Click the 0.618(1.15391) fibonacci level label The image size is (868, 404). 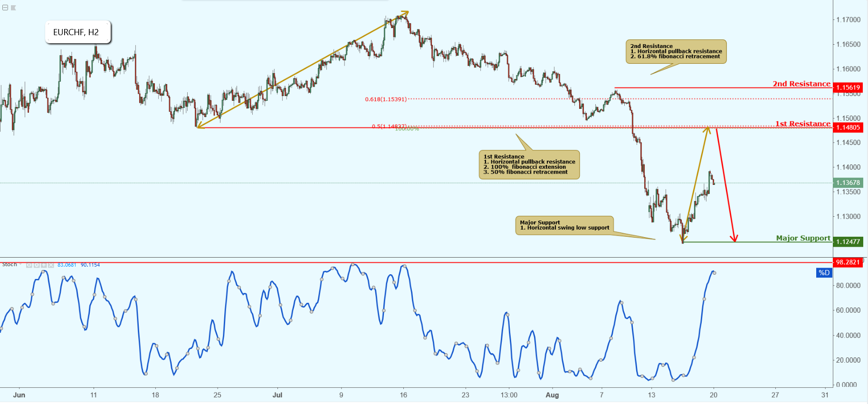[x=386, y=99]
